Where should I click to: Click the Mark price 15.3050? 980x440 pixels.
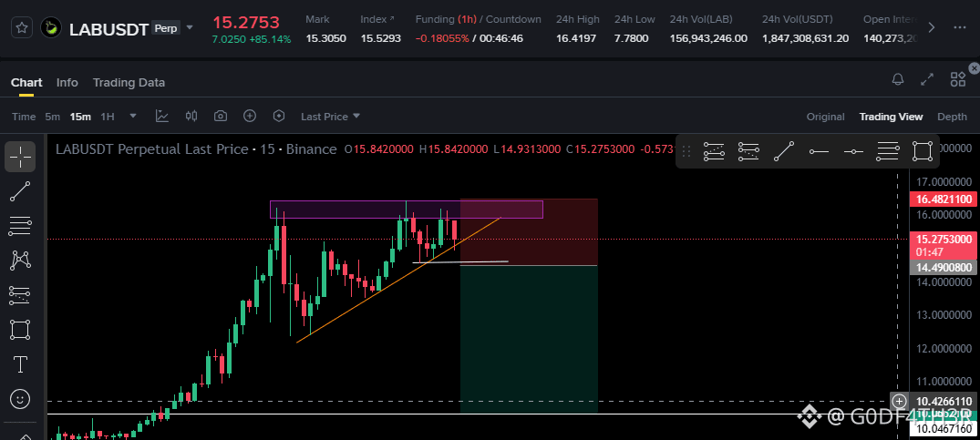tap(325, 38)
